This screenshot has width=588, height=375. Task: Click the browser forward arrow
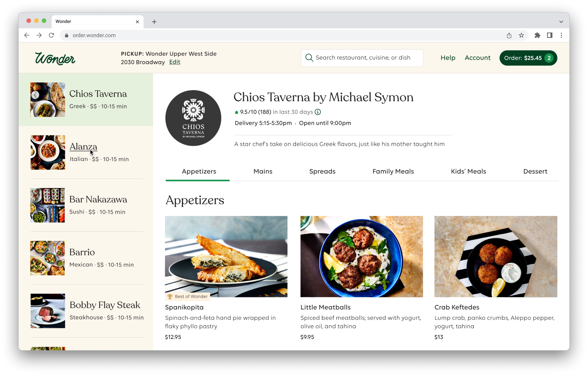[x=39, y=35]
